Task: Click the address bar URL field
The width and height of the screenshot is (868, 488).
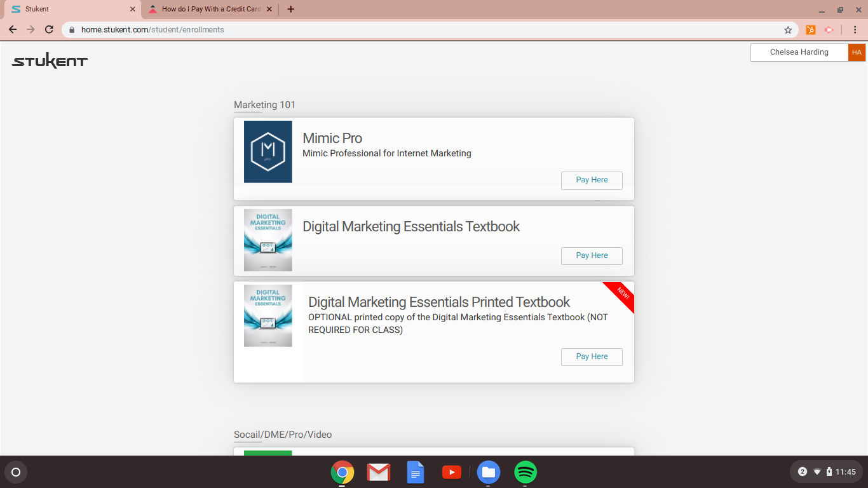Action: pos(419,30)
